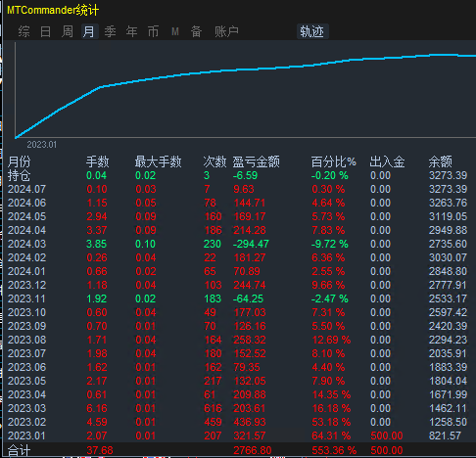Viewport: 476px width, 458px height.
Task: Select the 2024.06 month row
Action: [238, 203]
